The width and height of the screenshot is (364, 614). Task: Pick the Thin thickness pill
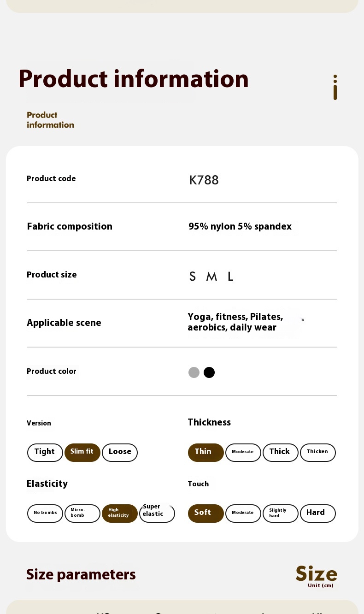(205, 452)
